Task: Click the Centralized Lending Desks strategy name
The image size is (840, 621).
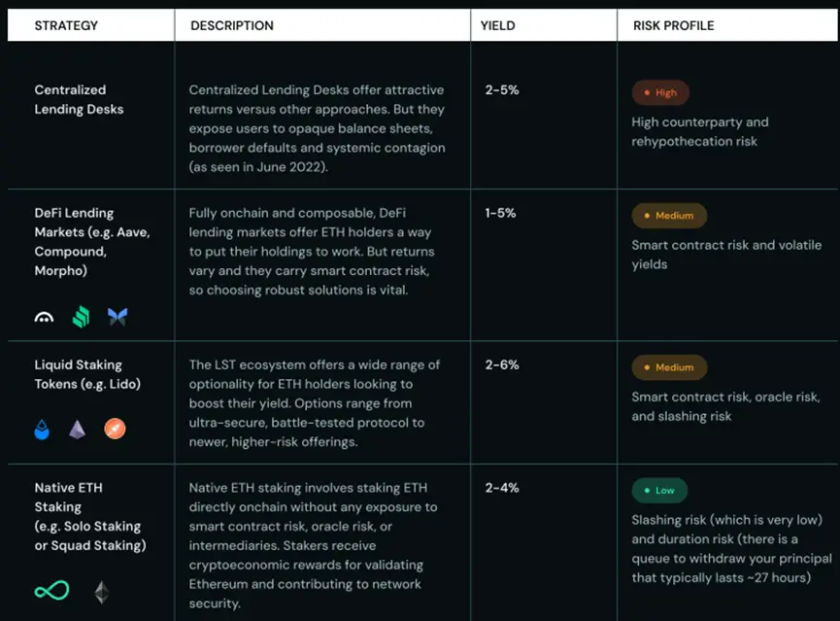Action: tap(79, 99)
